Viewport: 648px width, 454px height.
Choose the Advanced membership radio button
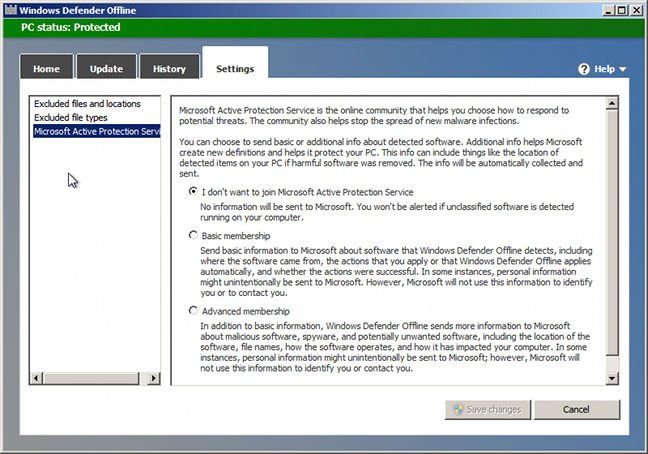coord(193,310)
